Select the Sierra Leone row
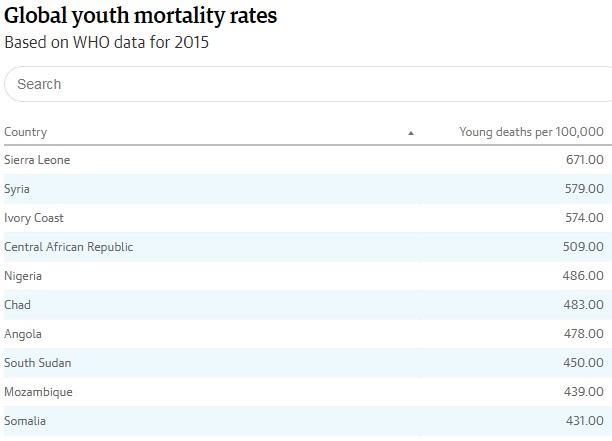Screen dimensions: 612x441 [x=37, y=160]
